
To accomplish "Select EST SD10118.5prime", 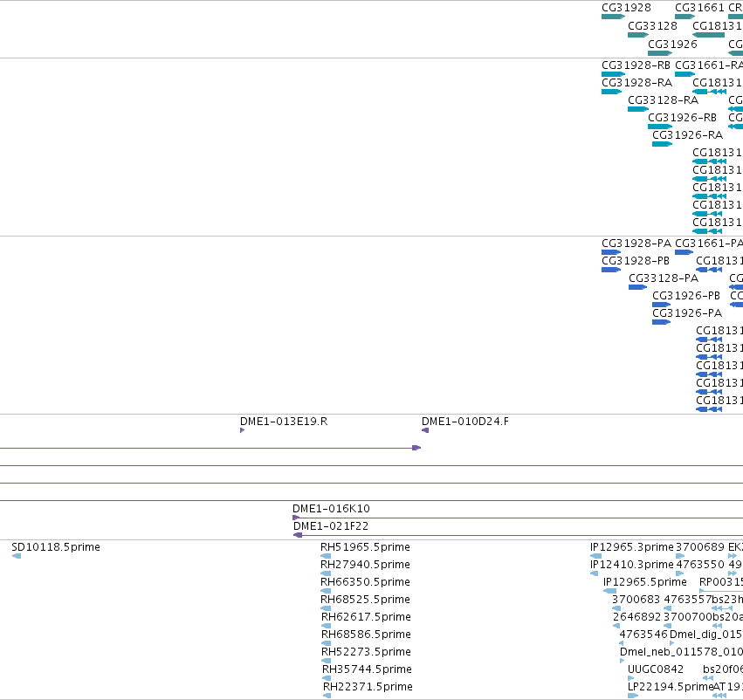I will [x=16, y=555].
